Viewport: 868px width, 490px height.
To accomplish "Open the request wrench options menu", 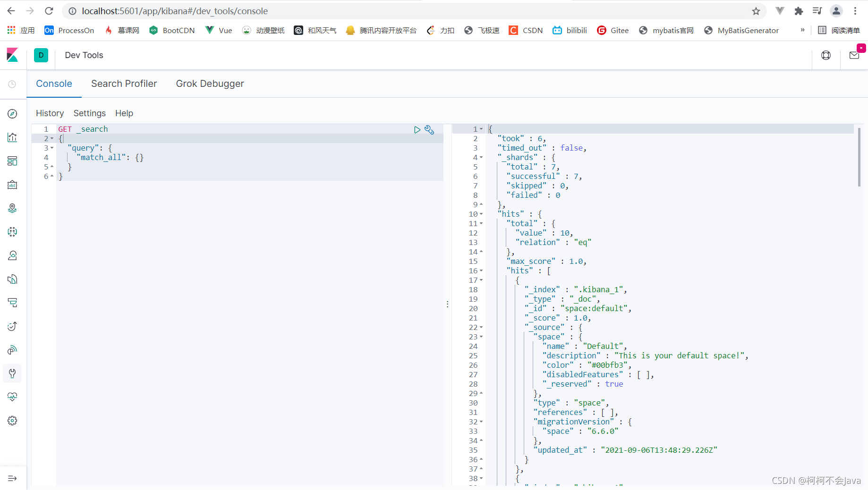I will pos(429,129).
